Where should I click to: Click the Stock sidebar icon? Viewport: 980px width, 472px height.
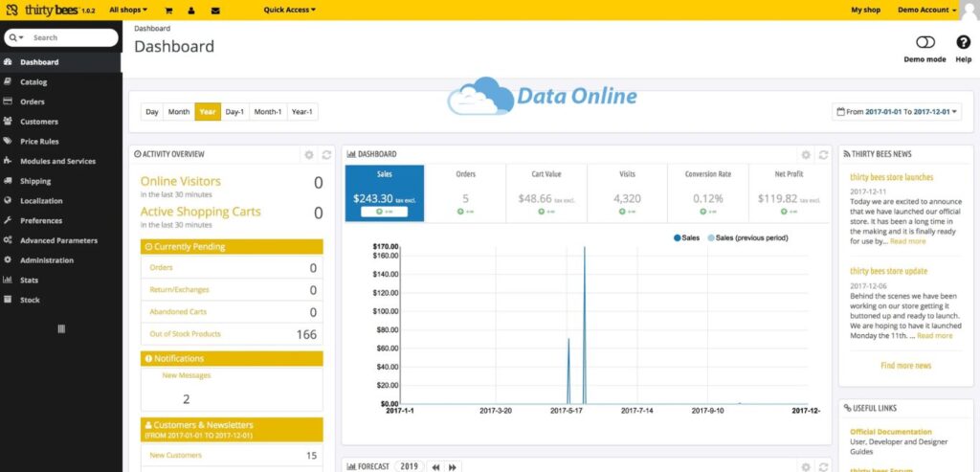pos(8,300)
